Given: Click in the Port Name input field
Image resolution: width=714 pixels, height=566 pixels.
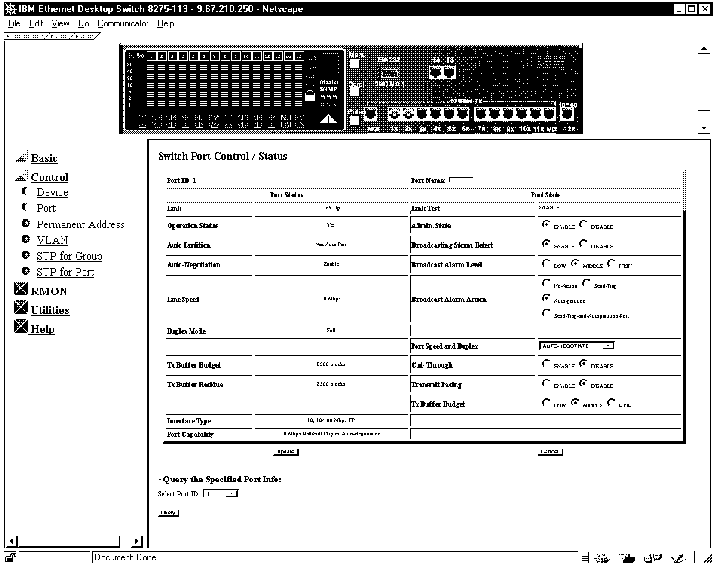Looking at the screenshot, I should coord(461,180).
